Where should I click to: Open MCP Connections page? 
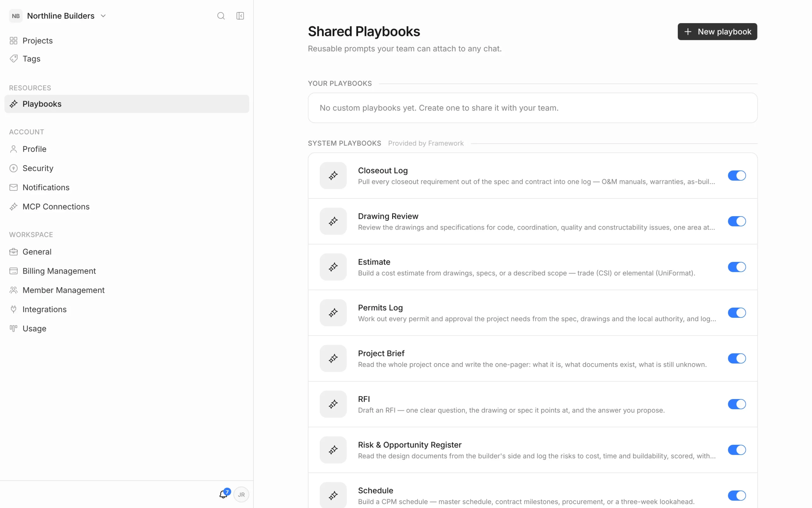click(127, 206)
